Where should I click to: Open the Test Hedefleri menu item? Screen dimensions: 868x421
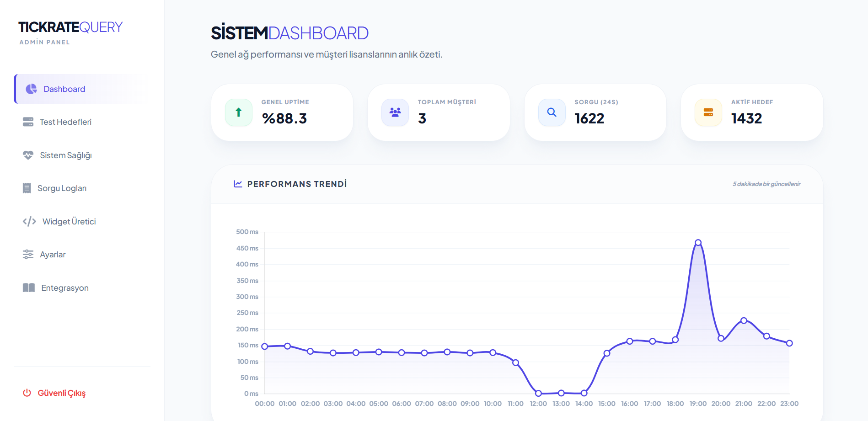coord(65,122)
